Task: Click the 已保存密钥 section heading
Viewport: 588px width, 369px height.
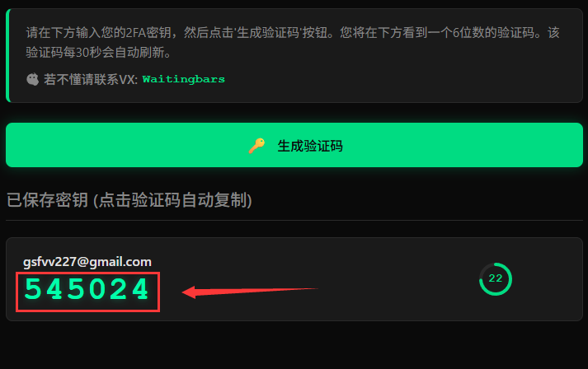Action: (47, 199)
